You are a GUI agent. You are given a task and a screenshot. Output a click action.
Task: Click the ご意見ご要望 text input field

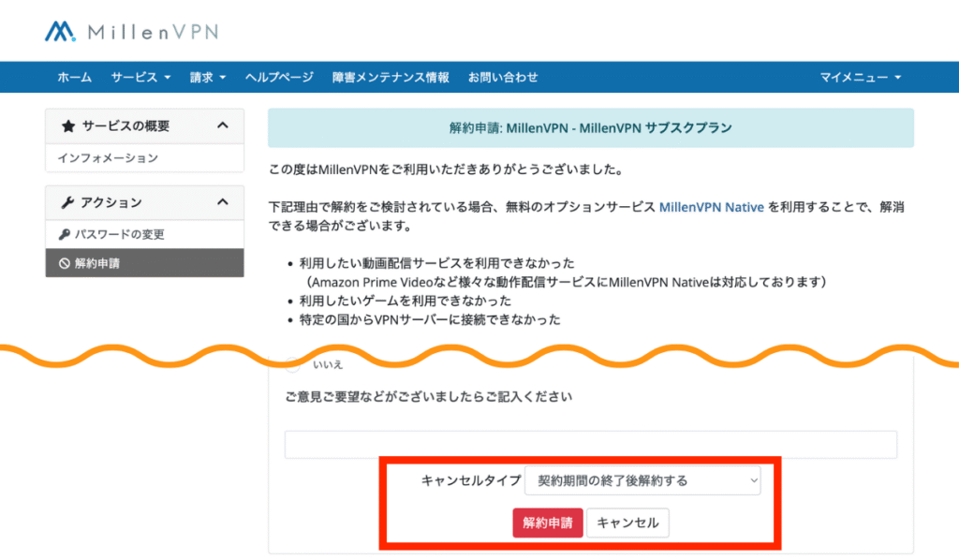pos(590,444)
